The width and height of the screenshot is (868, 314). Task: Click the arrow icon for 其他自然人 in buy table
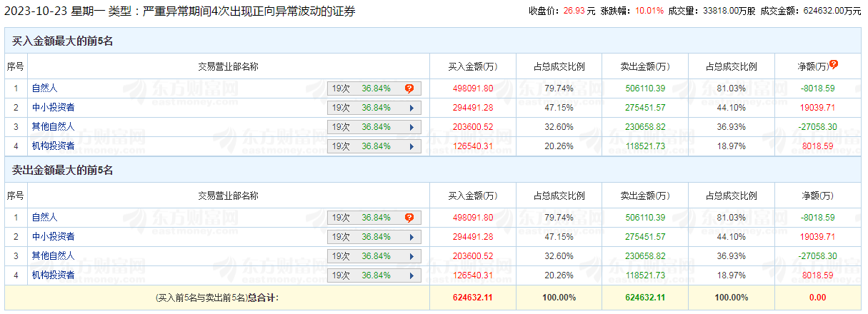click(x=411, y=127)
